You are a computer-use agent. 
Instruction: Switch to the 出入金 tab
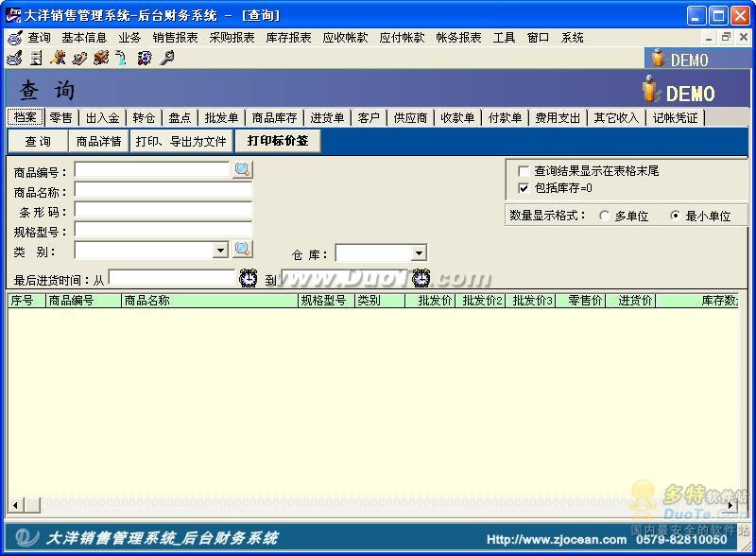[103, 118]
